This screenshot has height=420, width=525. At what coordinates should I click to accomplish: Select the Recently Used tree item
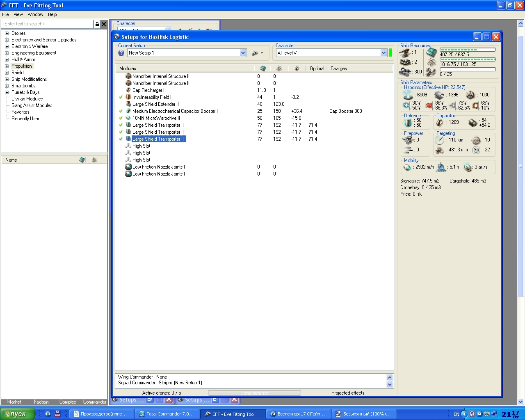point(26,119)
